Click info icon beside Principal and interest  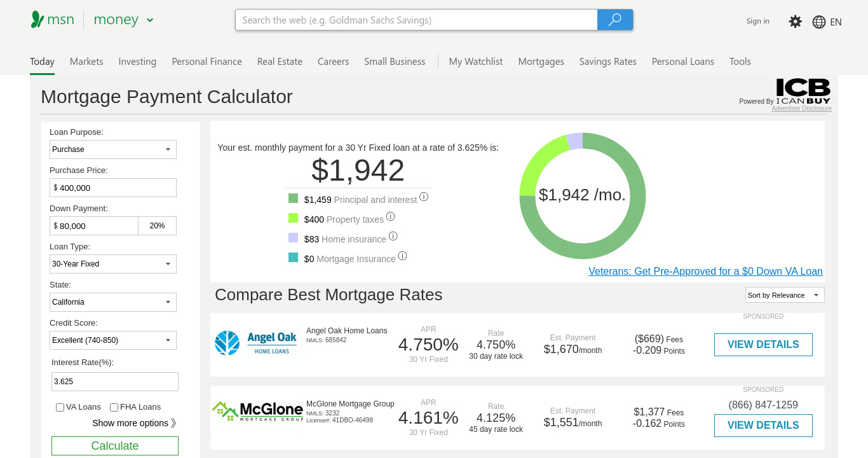point(424,197)
